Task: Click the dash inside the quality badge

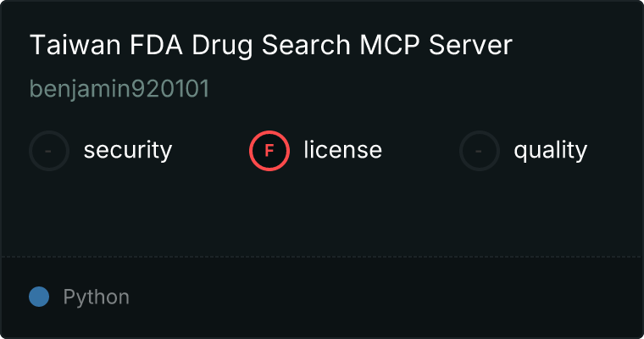Action: 480,151
